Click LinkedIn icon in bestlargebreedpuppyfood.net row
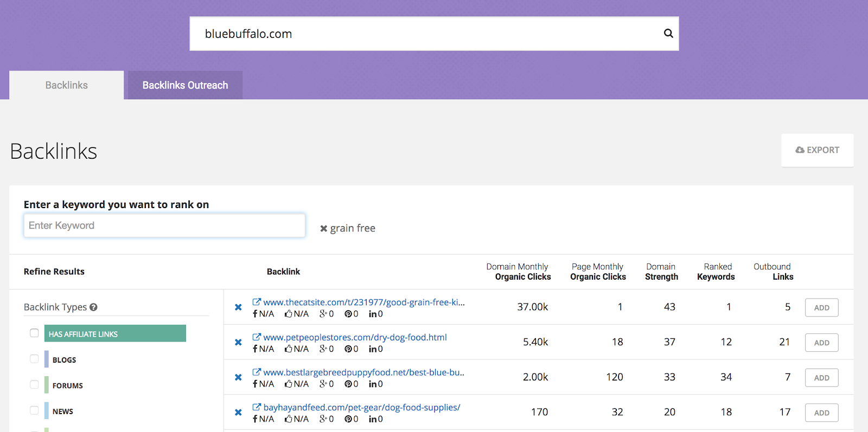 (x=373, y=384)
